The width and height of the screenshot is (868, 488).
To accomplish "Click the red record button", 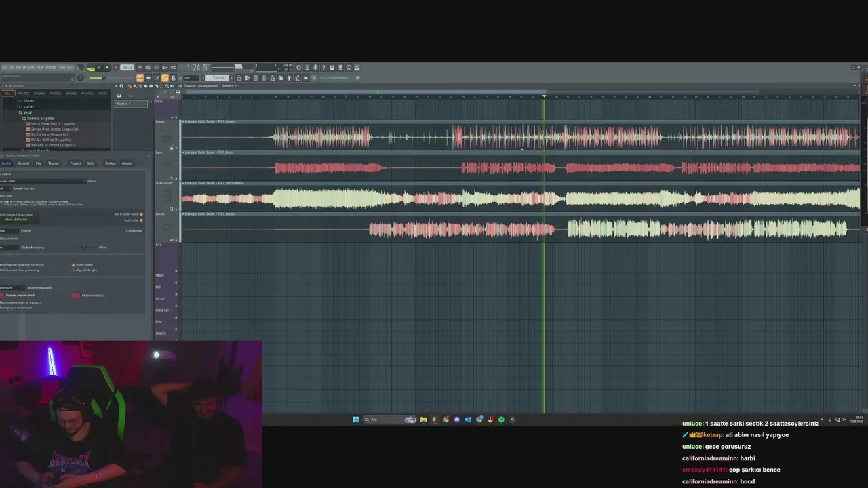I will 116,68.
